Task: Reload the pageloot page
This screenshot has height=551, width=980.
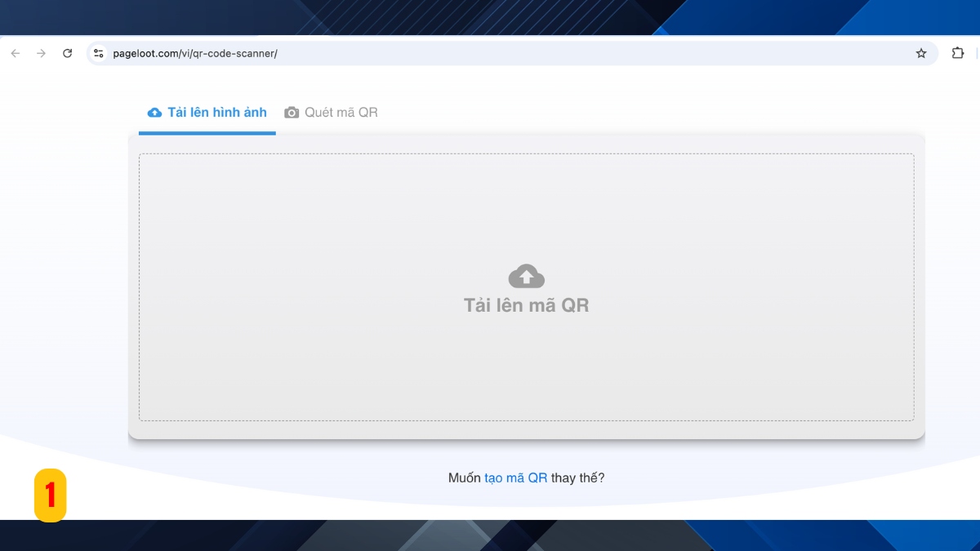Action: pos(68,54)
